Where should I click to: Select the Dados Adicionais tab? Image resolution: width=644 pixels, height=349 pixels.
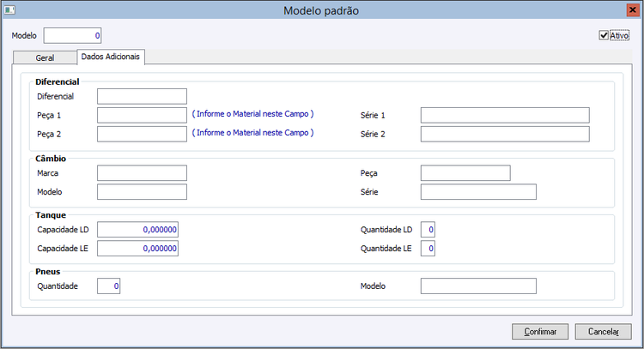pyautogui.click(x=112, y=57)
